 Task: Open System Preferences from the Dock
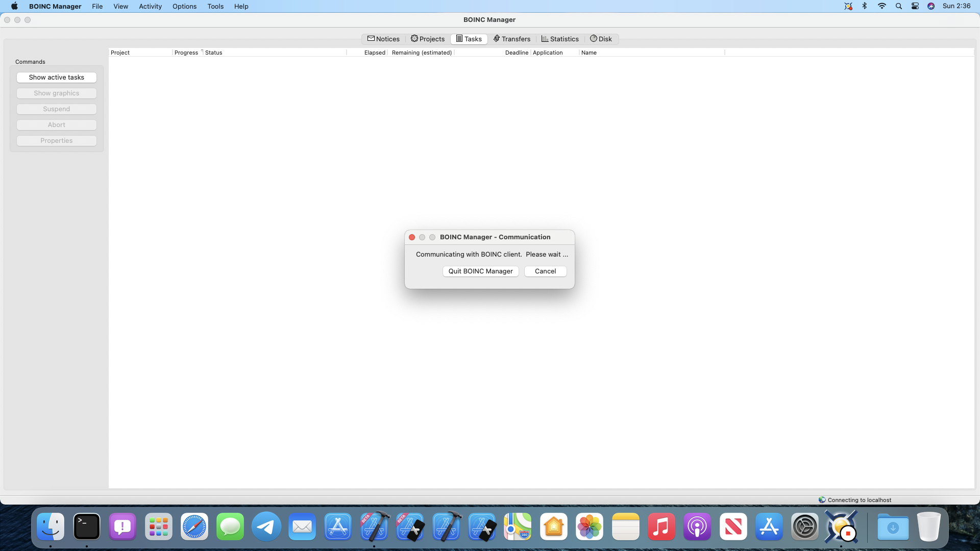pyautogui.click(x=805, y=527)
